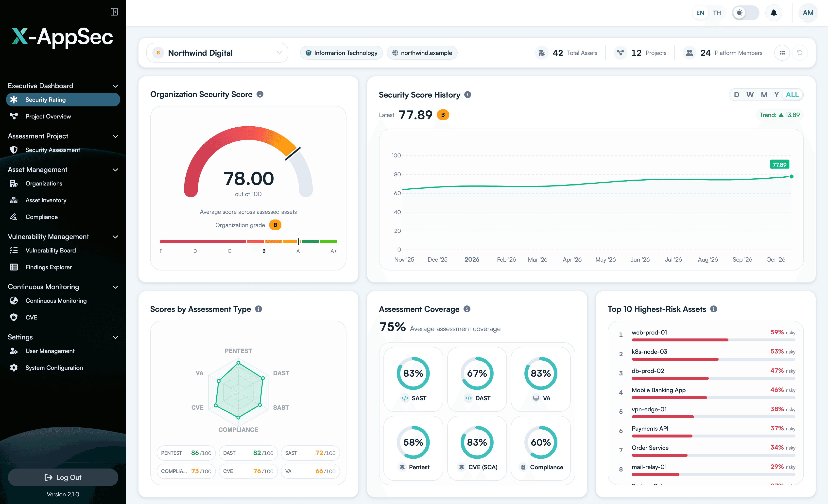Click the Projects icon in header
828x504 pixels.
620,53
